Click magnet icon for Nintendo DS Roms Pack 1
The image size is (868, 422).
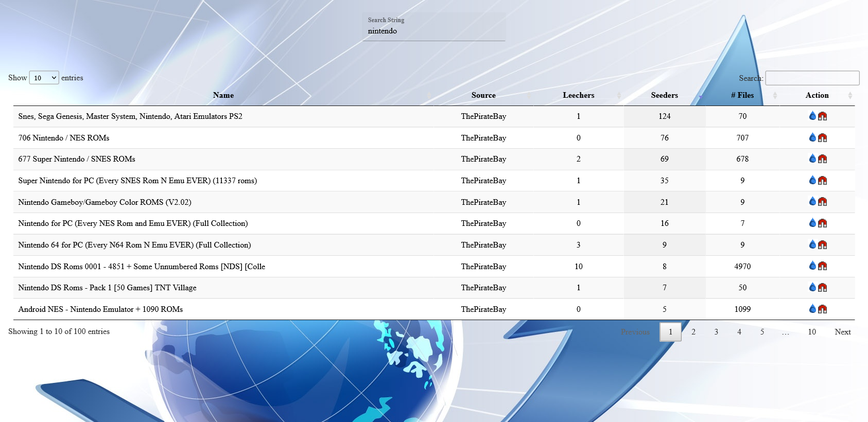pyautogui.click(x=822, y=288)
